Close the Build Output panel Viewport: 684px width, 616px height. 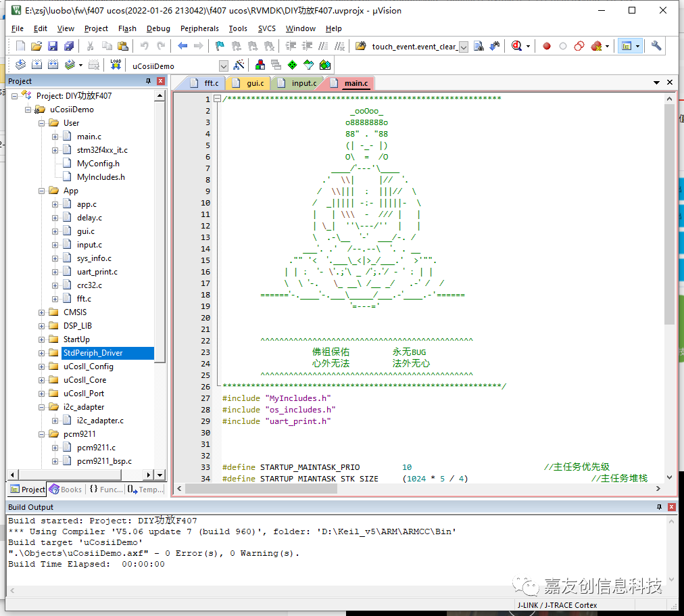click(672, 507)
